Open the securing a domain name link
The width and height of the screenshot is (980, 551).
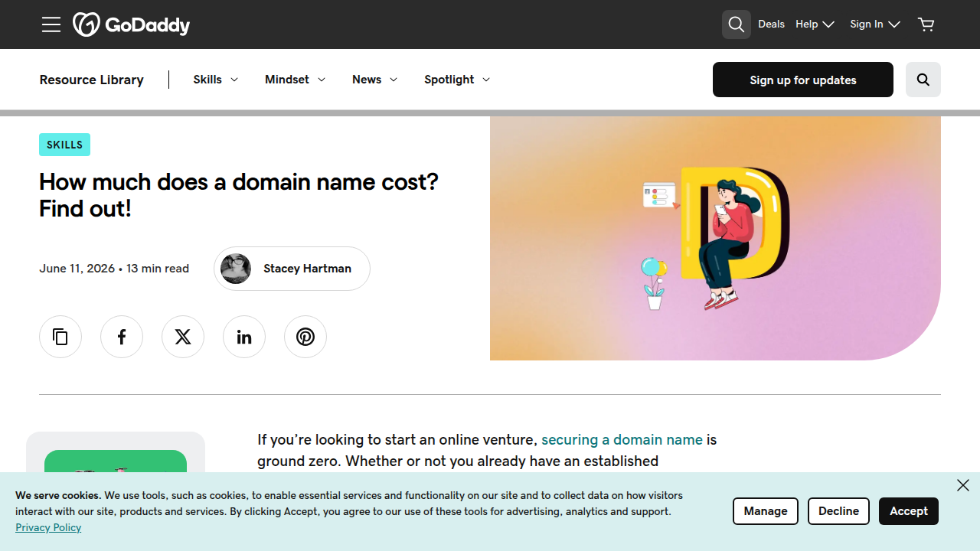622,440
